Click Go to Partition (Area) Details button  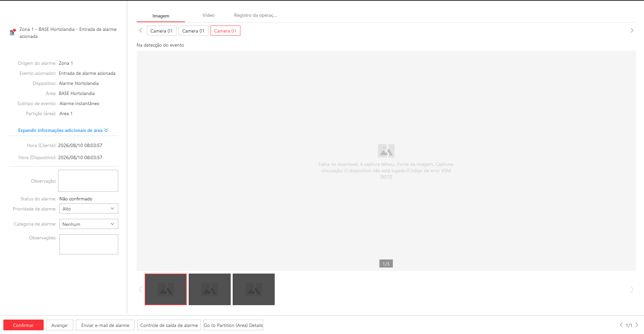pos(233,325)
